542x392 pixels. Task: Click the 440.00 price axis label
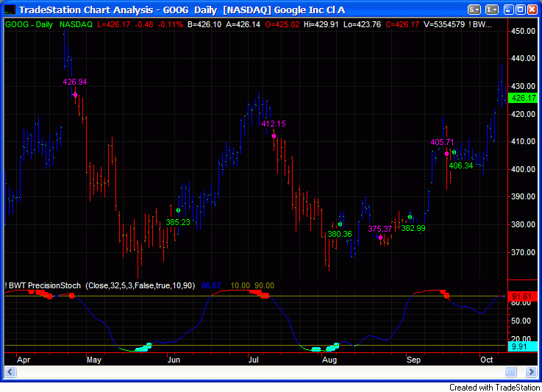(523, 58)
